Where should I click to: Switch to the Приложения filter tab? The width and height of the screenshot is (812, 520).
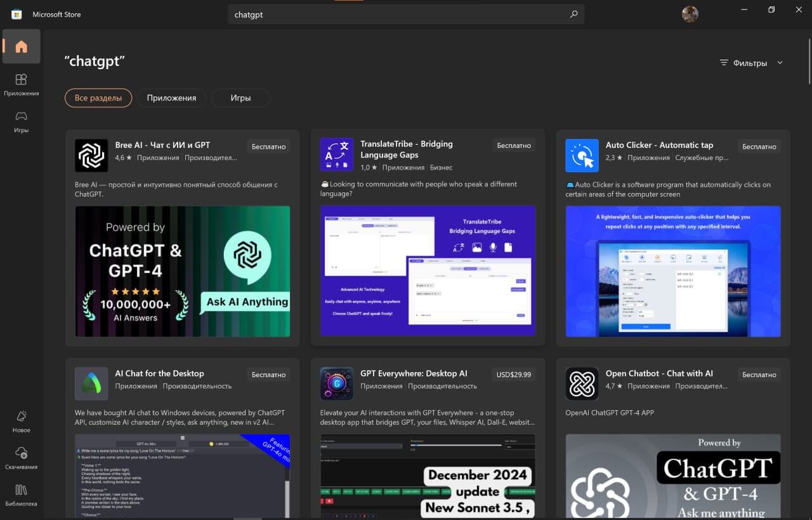[171, 98]
